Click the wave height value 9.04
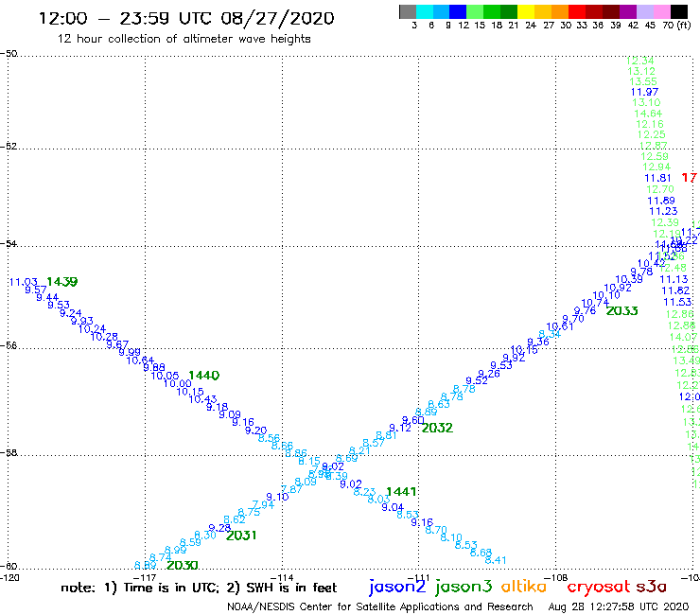The width and height of the screenshot is (700, 615). (x=393, y=507)
